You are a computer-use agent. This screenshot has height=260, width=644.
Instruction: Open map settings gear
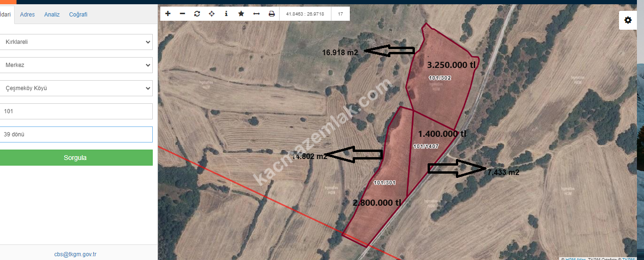tap(627, 20)
